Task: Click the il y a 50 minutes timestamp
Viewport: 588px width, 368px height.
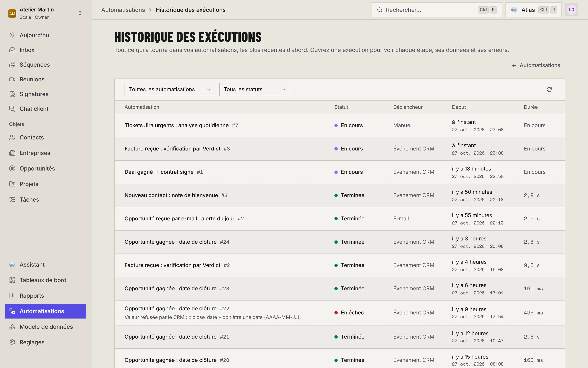Action: [x=472, y=192]
